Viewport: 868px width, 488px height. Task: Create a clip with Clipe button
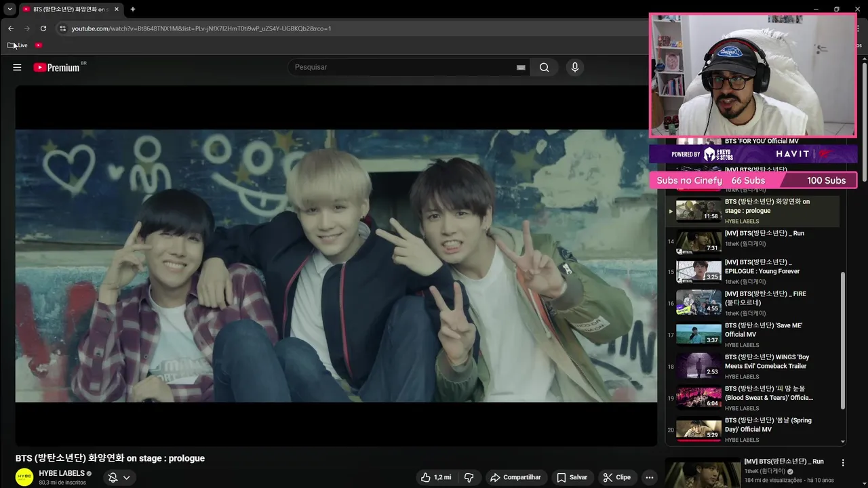click(617, 477)
